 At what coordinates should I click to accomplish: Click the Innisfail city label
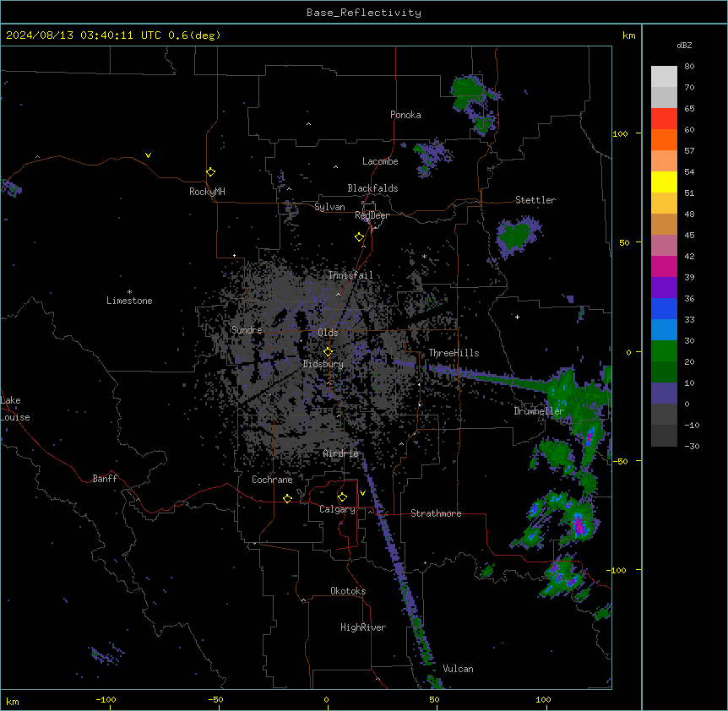pos(350,275)
